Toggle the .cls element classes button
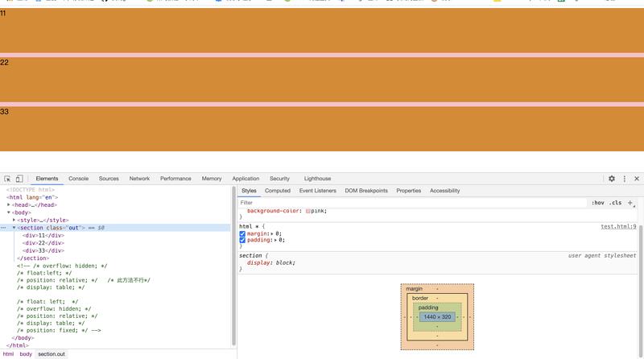 (615, 203)
